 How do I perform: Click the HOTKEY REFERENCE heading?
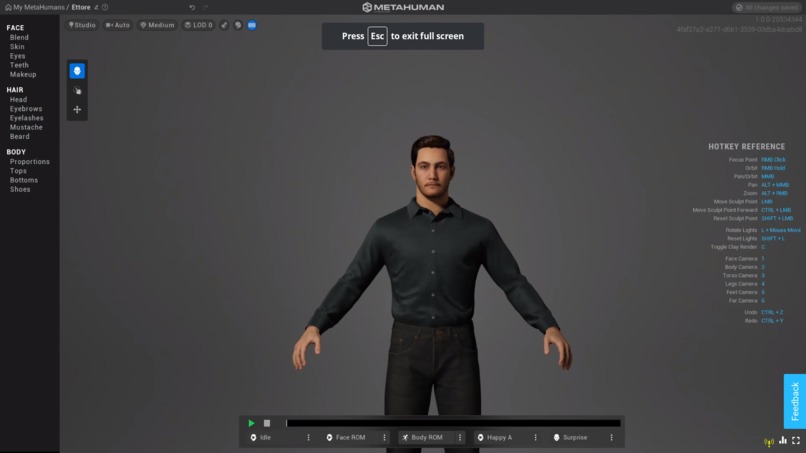(746, 147)
